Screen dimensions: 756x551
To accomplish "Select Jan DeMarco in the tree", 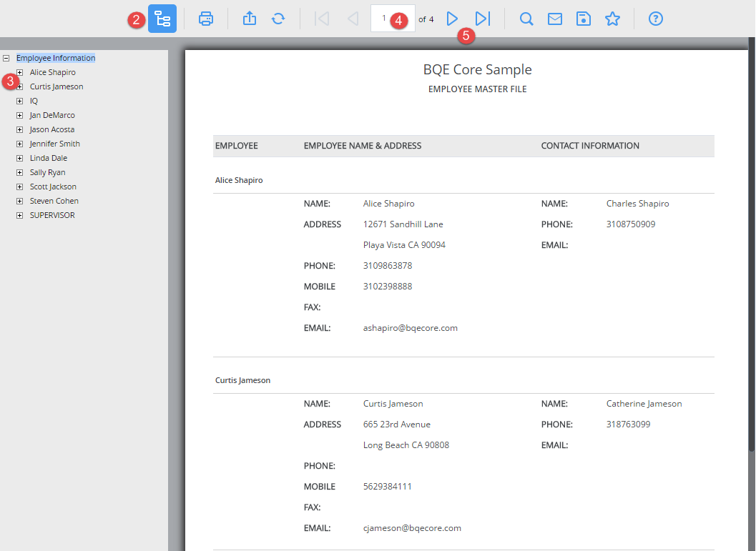I will coord(52,115).
